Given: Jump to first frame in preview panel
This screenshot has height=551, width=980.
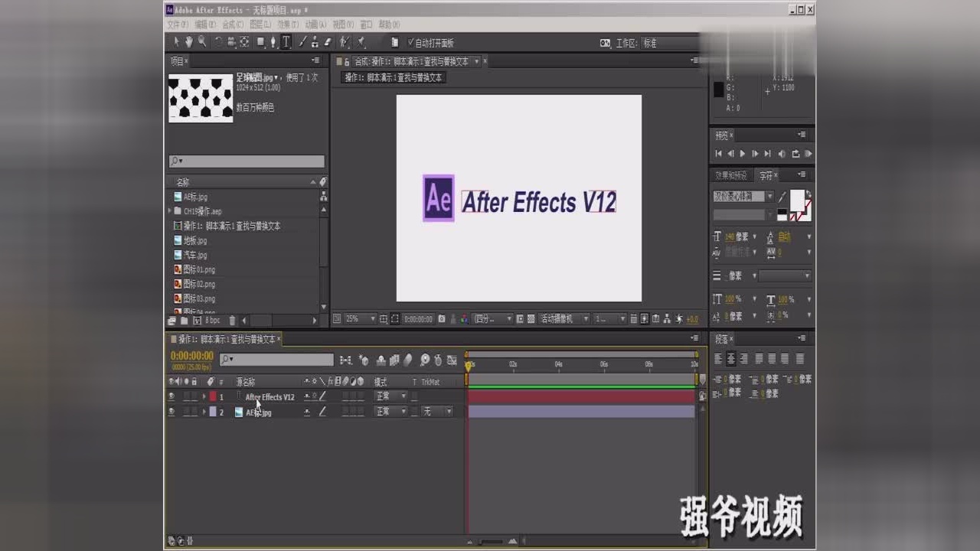Looking at the screenshot, I should coord(718,154).
